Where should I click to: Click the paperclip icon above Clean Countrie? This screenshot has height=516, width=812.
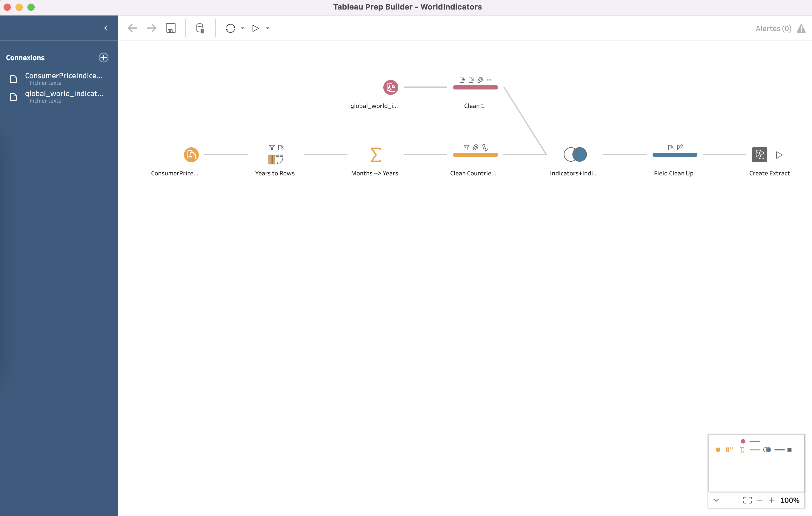tap(476, 148)
